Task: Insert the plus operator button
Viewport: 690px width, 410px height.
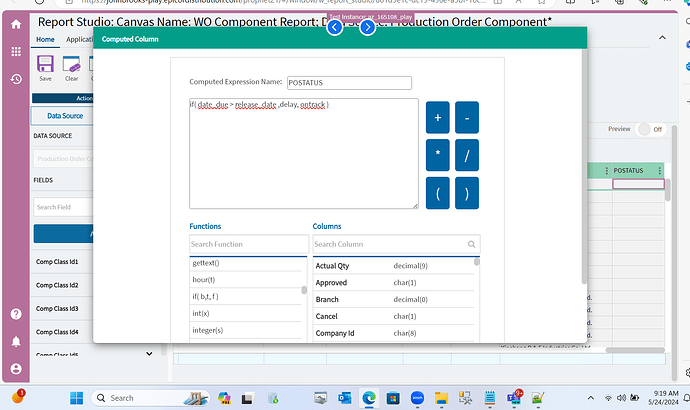Action: [437, 117]
